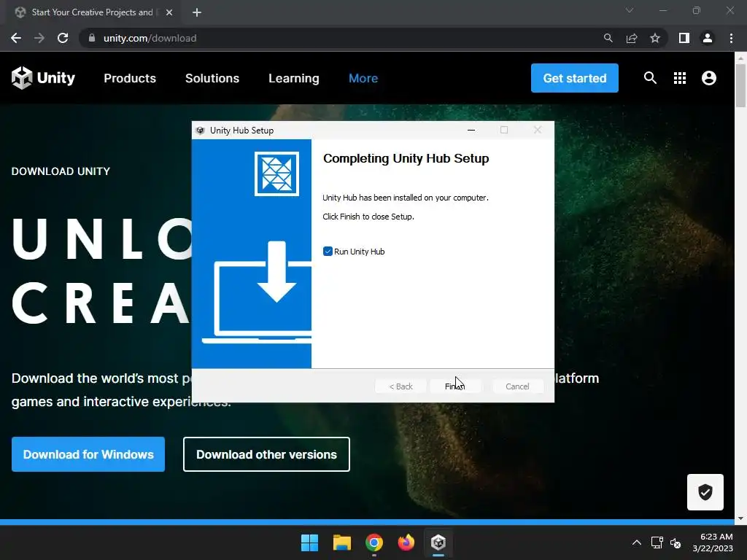Viewport: 747px width, 560px height.
Task: Open the Products menu
Action: (x=130, y=78)
